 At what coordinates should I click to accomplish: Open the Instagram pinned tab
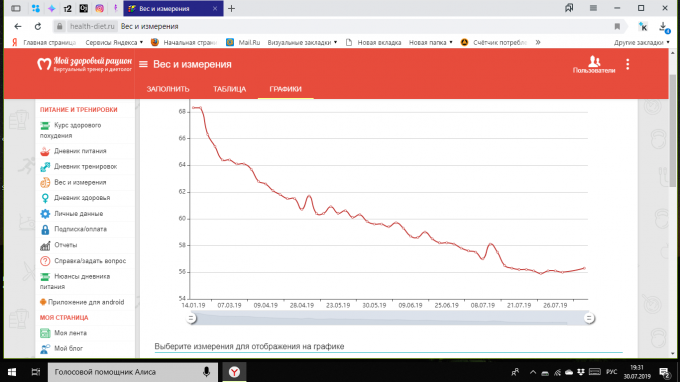tap(99, 8)
